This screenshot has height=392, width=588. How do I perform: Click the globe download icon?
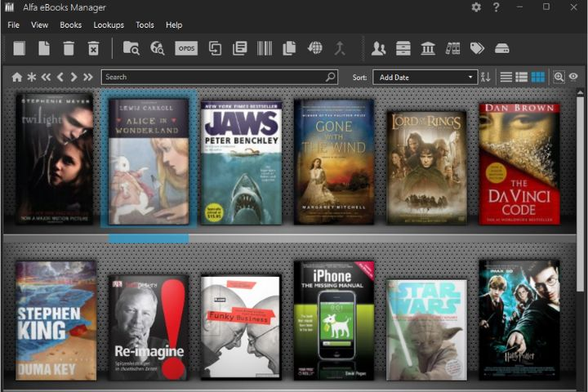(314, 48)
